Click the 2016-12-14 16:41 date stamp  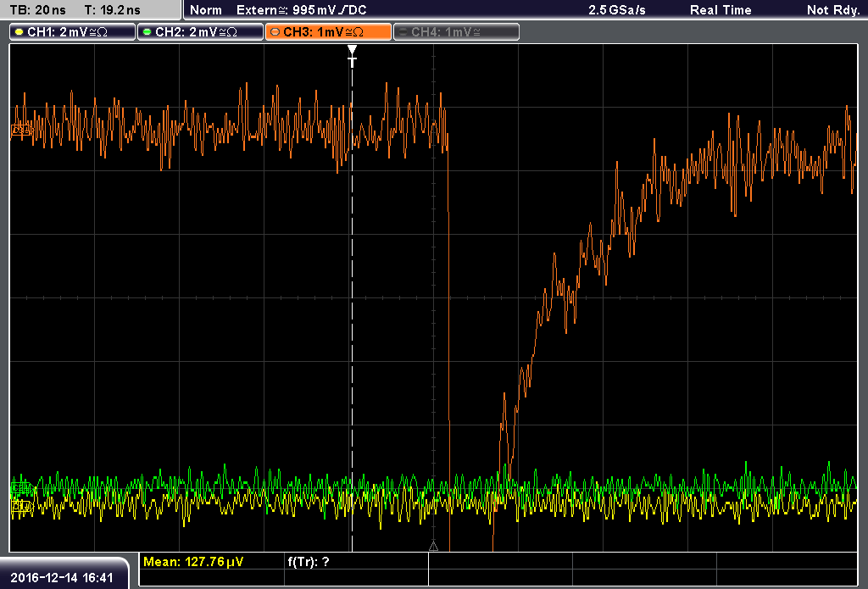pos(62,578)
